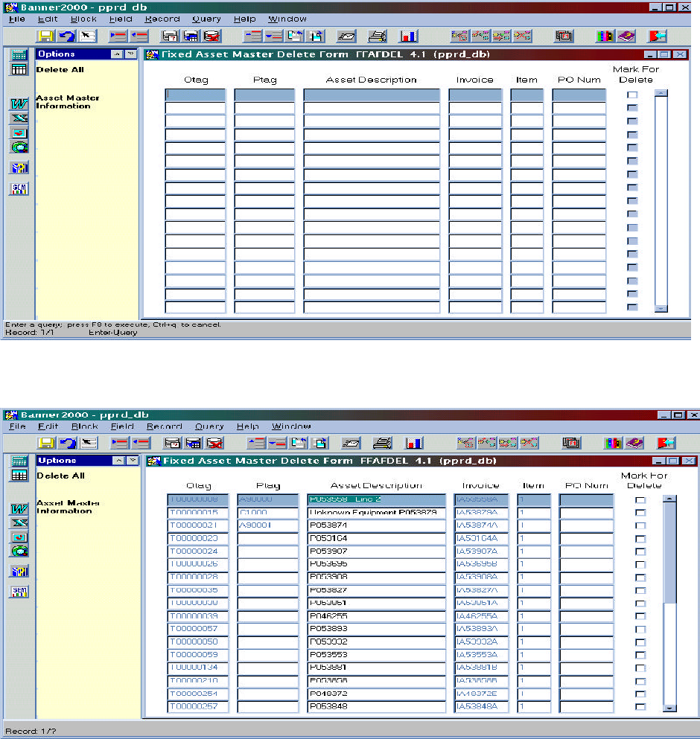
Task: Click up-arrow button on Options panel in query window
Action: (116, 54)
